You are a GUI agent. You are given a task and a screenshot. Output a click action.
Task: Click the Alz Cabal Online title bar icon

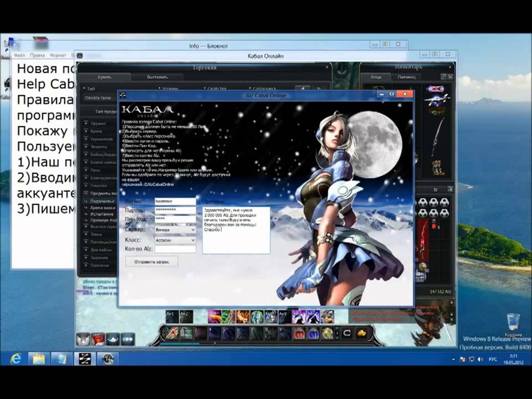(123, 95)
